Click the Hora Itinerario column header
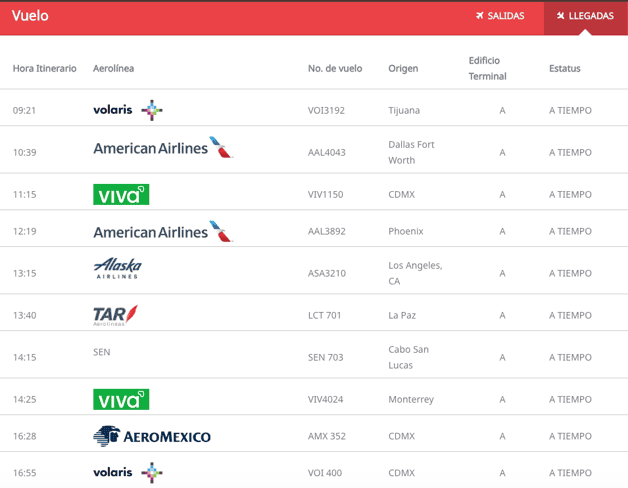 pos(44,68)
